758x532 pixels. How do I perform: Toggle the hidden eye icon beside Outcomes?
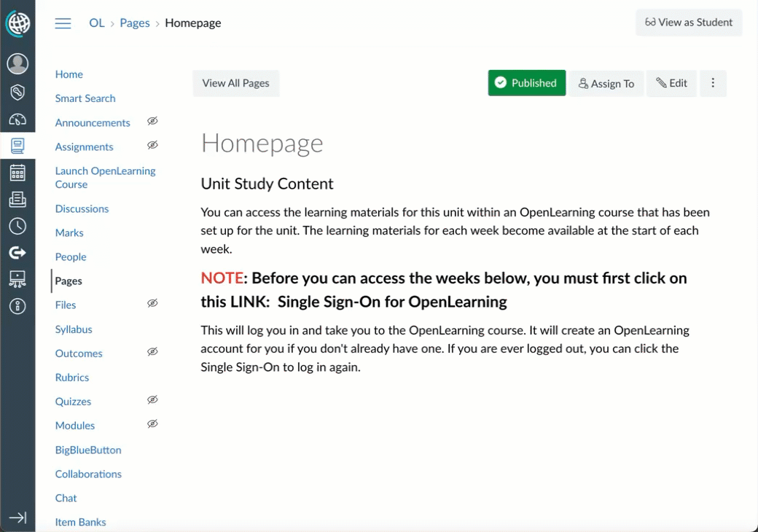click(x=152, y=351)
